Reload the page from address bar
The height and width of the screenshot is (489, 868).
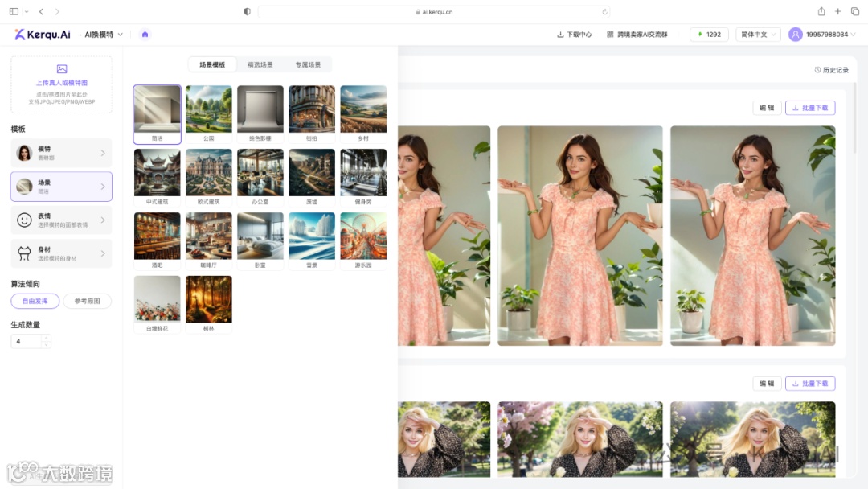point(604,11)
